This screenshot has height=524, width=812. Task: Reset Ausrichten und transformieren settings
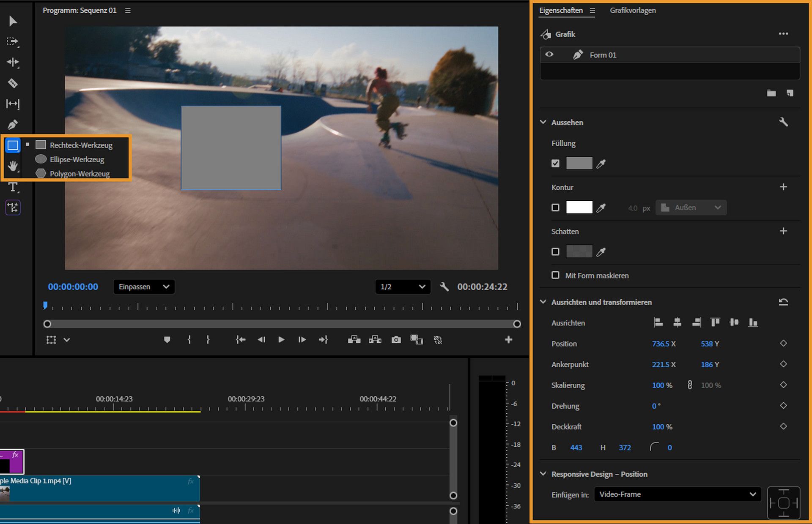coord(783,302)
